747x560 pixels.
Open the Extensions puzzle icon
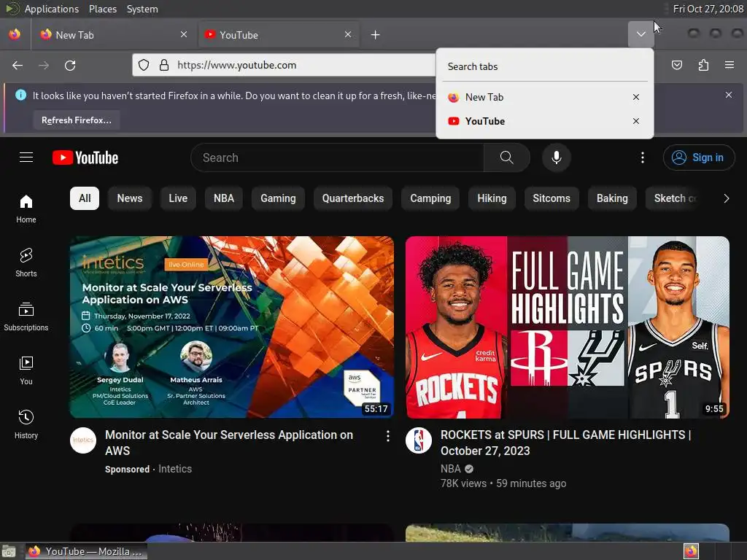[703, 65]
